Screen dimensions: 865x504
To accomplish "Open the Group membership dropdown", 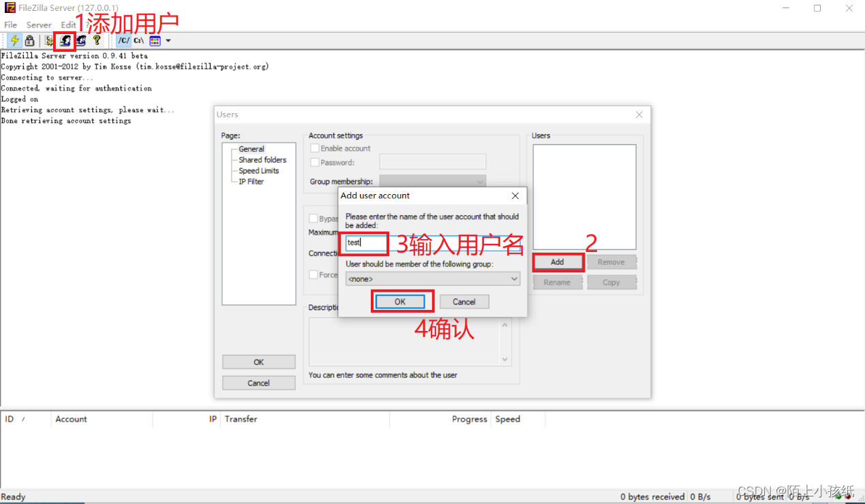I will (432, 181).
